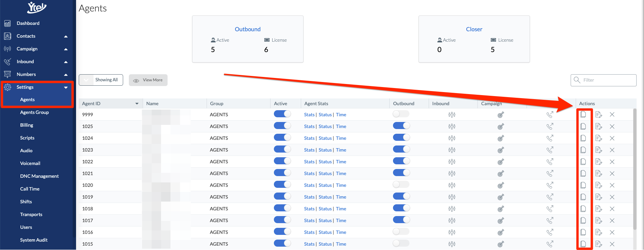
Task: Open Stats link for agent 1019
Action: click(x=309, y=197)
